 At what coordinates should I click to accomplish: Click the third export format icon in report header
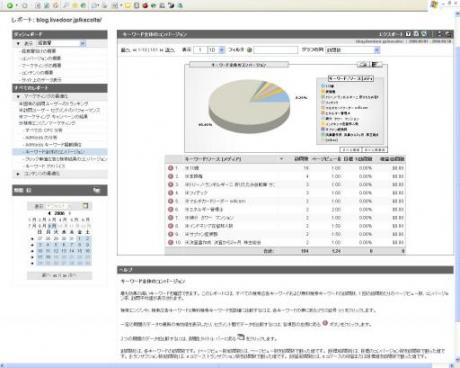point(424,34)
